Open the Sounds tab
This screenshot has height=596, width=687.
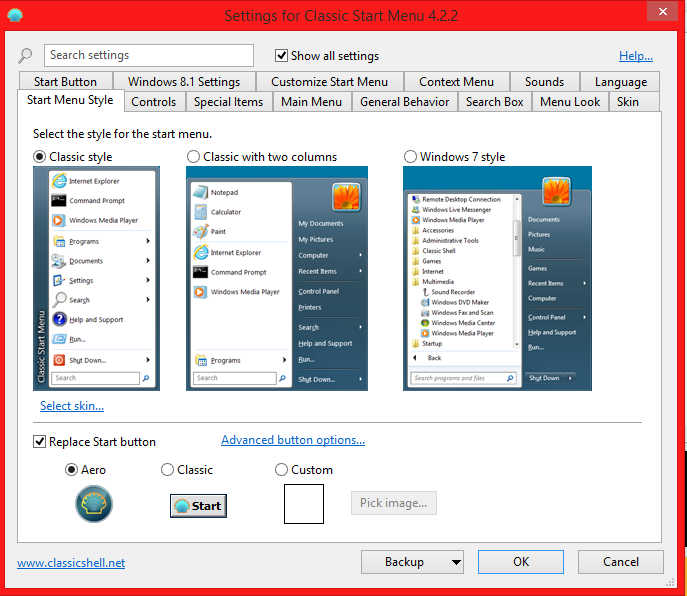(x=544, y=82)
